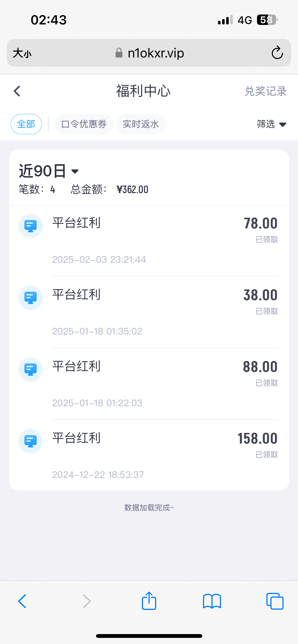298x644 pixels.
Task: Open the 近90日 date range dropdown
Action: point(48,171)
